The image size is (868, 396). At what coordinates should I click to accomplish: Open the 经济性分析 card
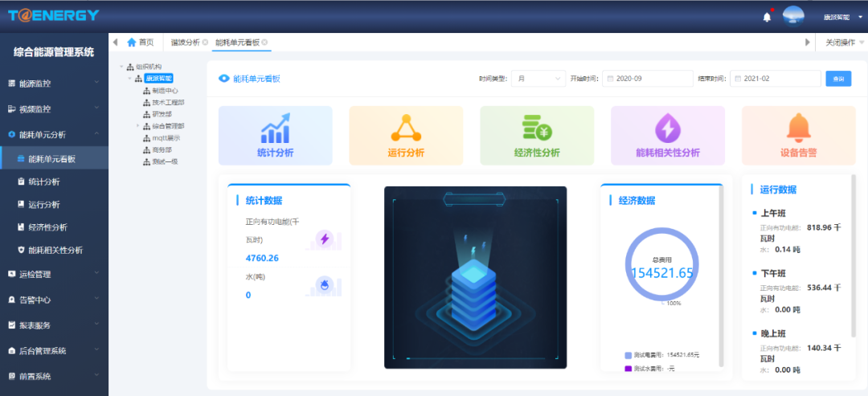(537, 136)
